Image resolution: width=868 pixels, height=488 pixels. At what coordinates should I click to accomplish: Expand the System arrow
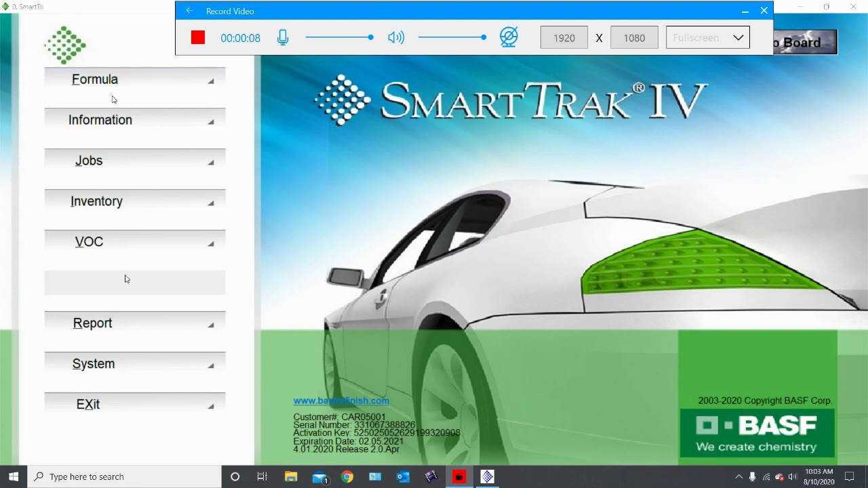211,366
